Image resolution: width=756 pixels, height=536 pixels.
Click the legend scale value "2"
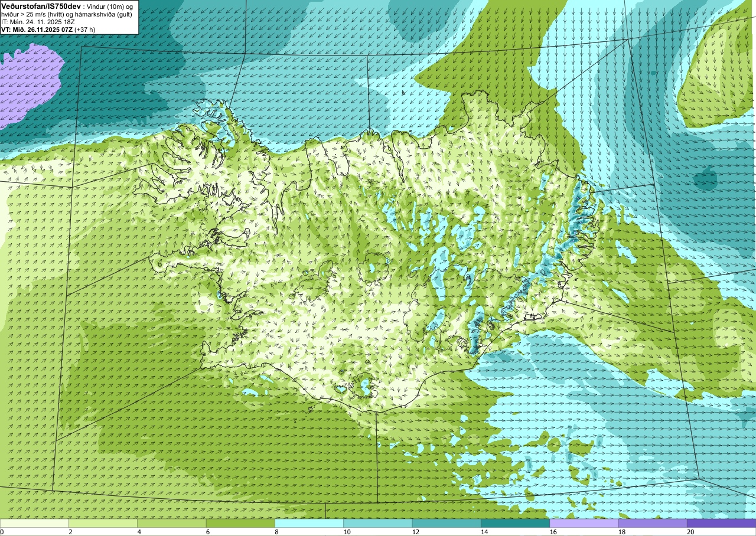point(70,532)
